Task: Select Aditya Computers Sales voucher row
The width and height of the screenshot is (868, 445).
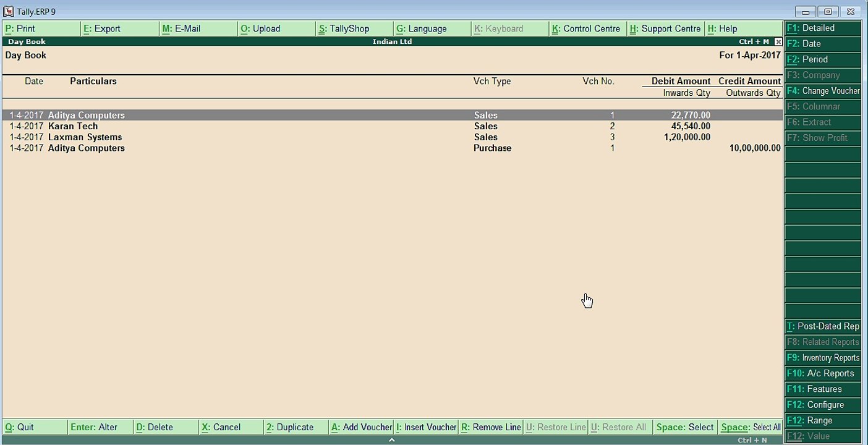Action: pos(392,116)
